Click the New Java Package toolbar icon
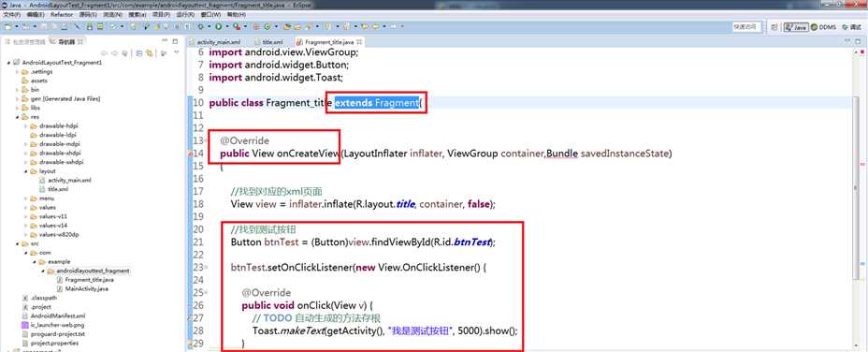 [x=257, y=26]
